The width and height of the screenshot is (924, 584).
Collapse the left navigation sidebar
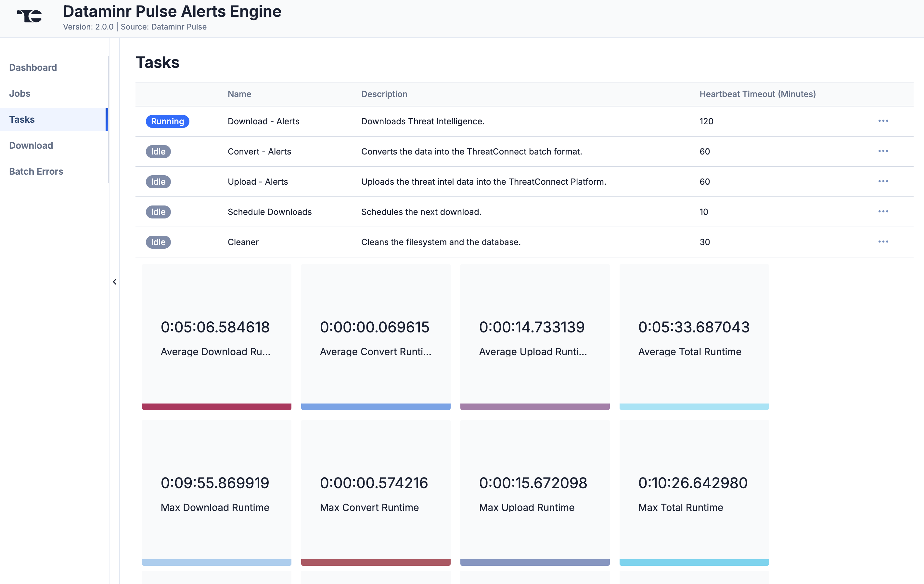click(x=115, y=281)
